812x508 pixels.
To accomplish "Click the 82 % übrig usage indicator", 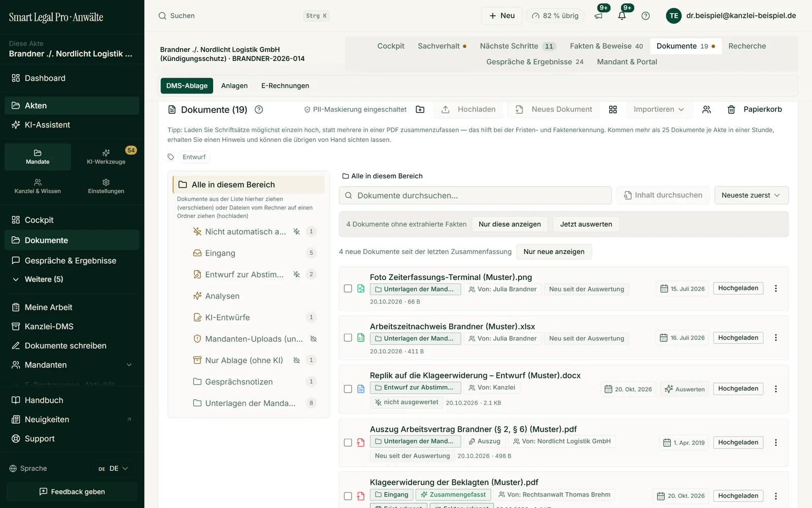I will click(x=555, y=16).
